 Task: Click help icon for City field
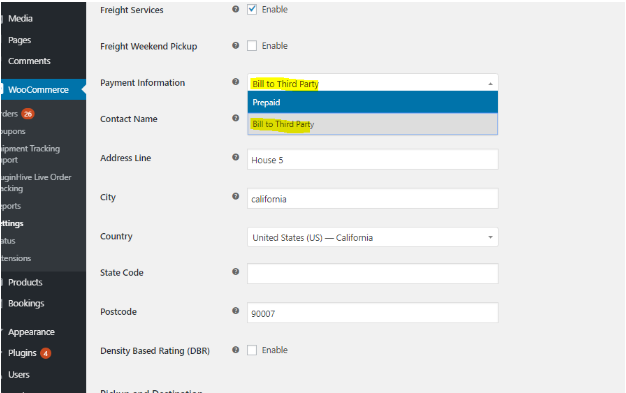tap(236, 196)
